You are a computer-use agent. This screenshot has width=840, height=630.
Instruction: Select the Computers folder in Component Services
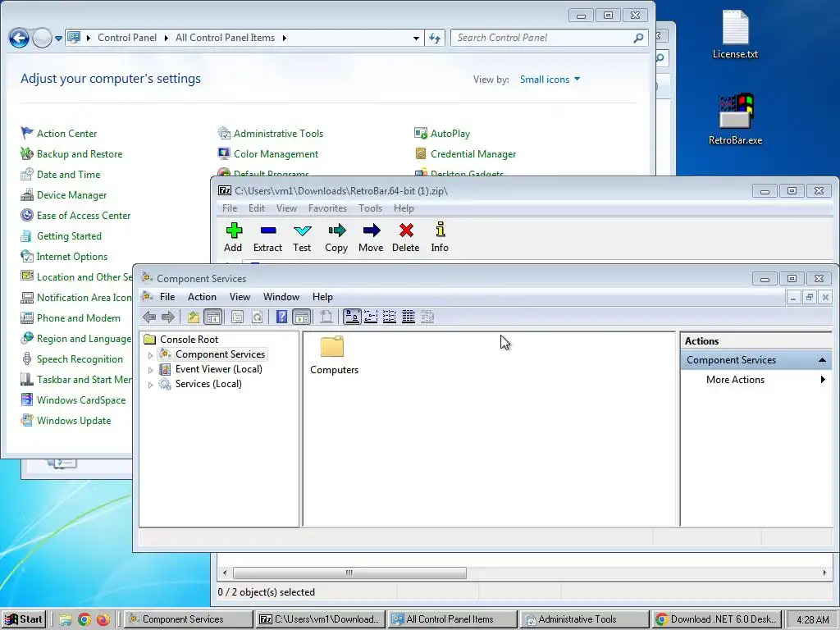[334, 356]
